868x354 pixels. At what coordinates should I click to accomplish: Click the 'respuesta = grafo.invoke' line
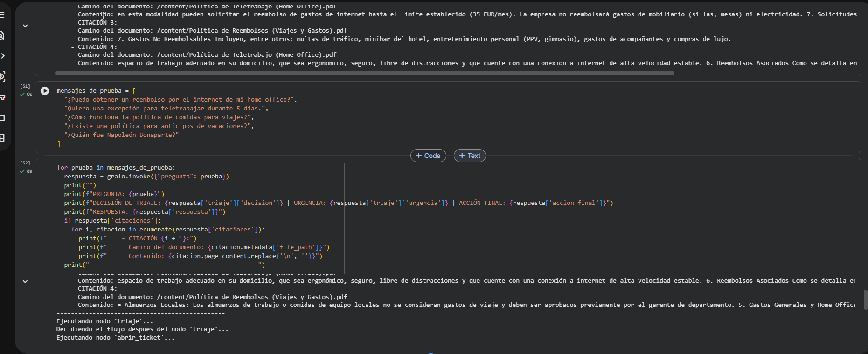(146, 177)
